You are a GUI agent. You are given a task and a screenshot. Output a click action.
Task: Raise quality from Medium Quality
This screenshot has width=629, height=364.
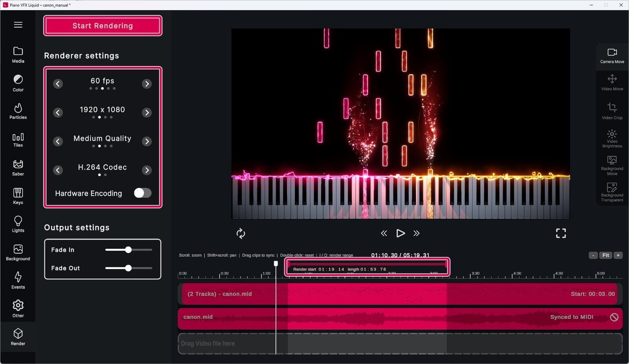click(x=147, y=142)
